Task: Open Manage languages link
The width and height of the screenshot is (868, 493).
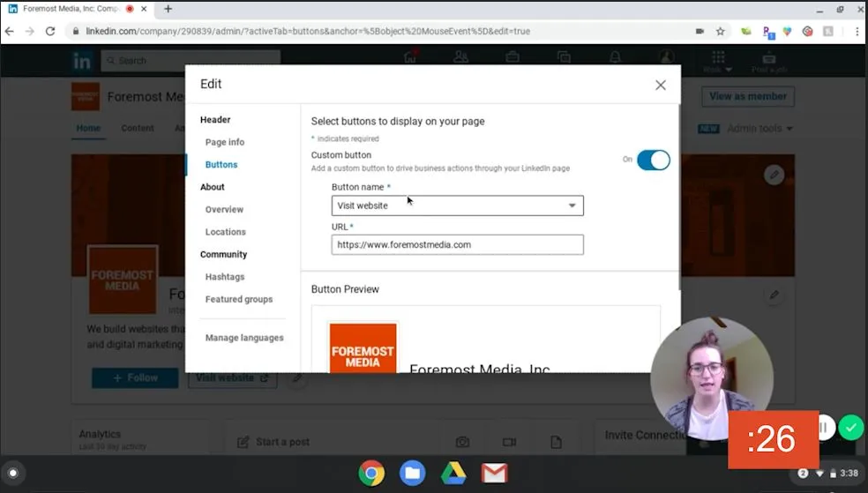Action: coord(244,338)
